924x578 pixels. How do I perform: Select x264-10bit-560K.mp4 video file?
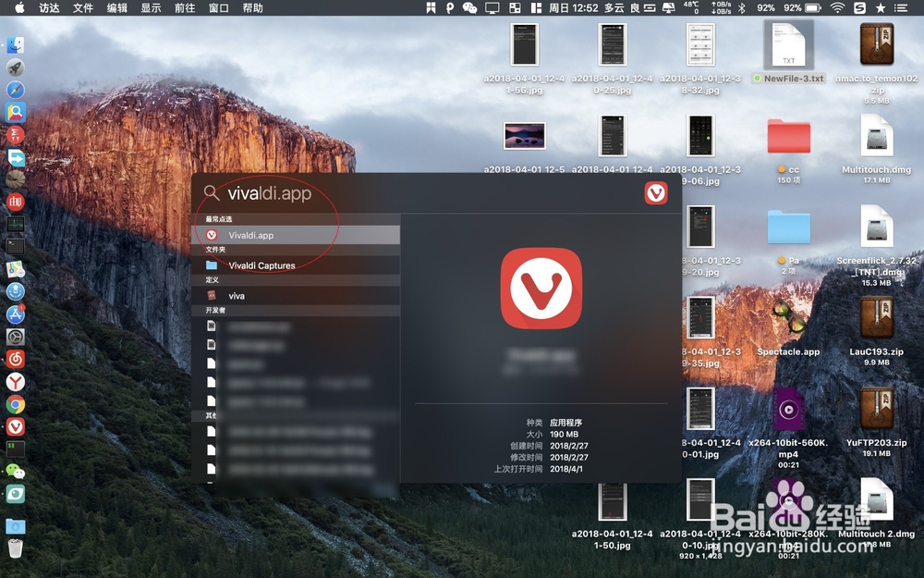pyautogui.click(x=788, y=409)
